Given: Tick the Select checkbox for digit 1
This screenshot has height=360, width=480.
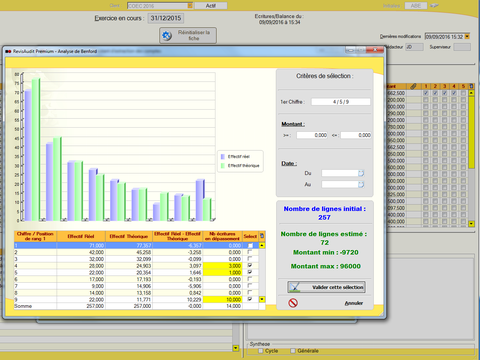Looking at the screenshot, I should click(250, 246).
